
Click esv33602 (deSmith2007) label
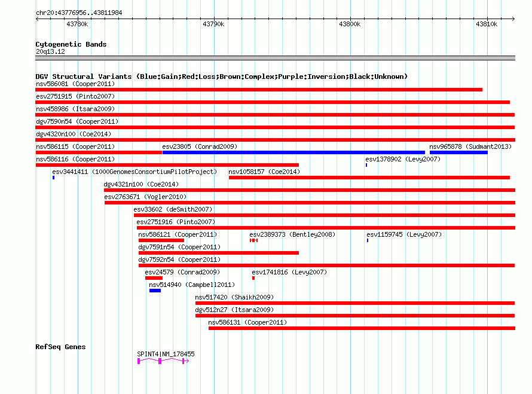point(173,209)
